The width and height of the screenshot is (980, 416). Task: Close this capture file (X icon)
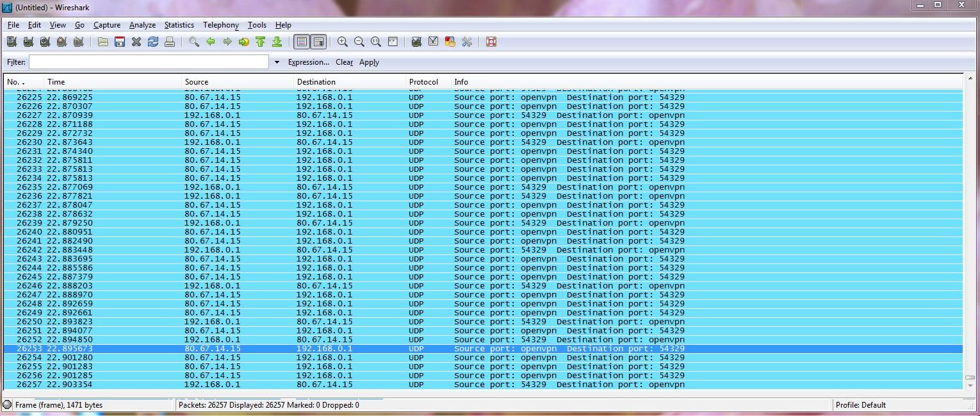click(x=136, y=42)
